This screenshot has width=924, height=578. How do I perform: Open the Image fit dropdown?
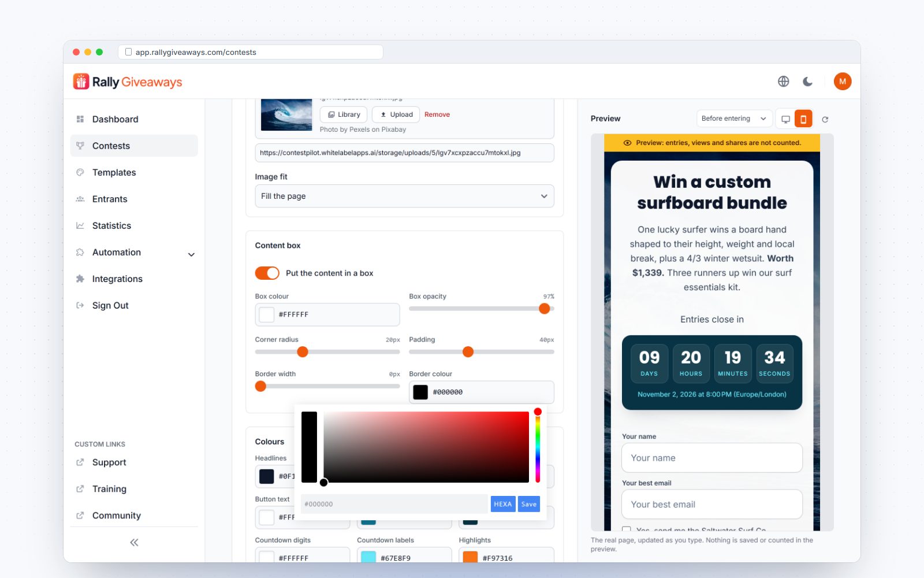point(404,196)
